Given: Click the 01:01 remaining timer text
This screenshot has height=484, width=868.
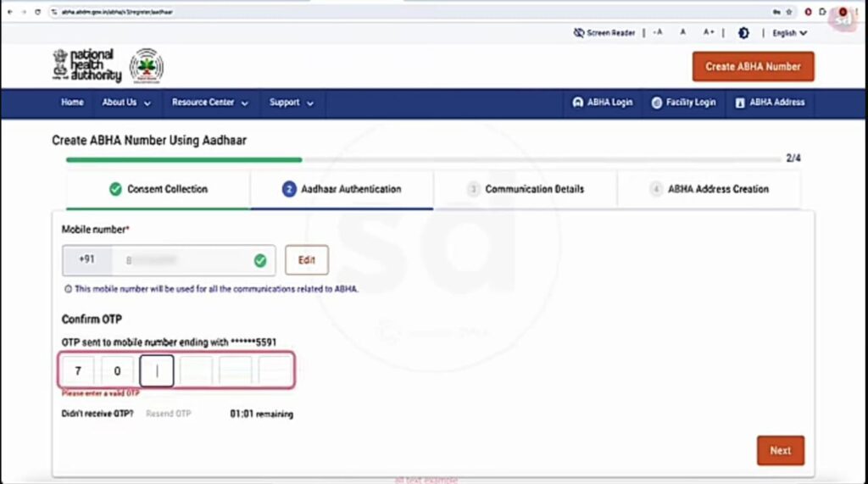Looking at the screenshot, I should [x=262, y=414].
